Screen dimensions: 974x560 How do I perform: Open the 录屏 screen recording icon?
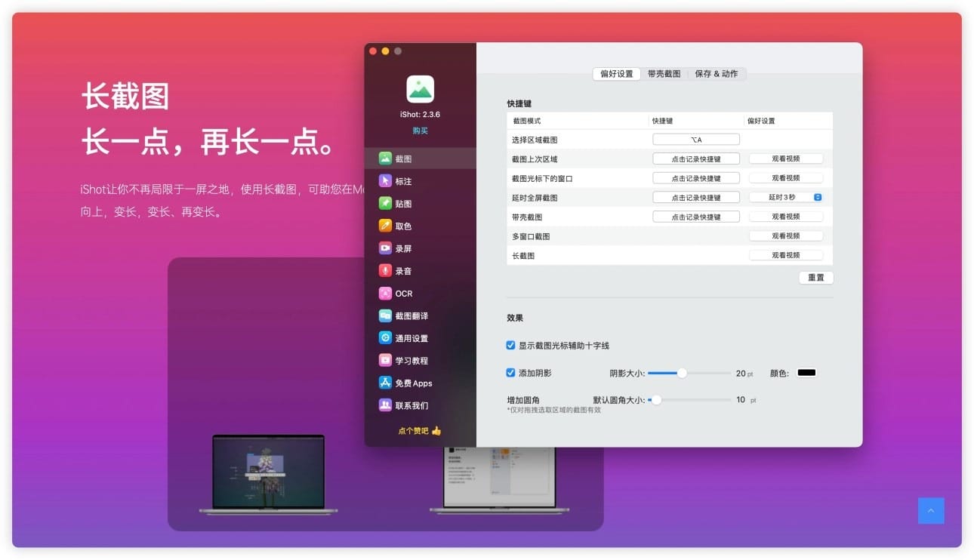(385, 248)
